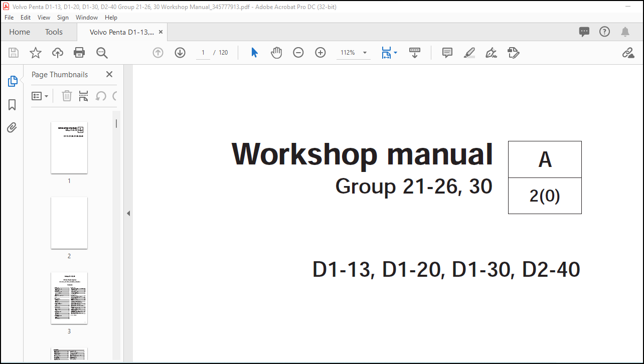Print the document with the printer icon
The image size is (644, 364).
[79, 53]
